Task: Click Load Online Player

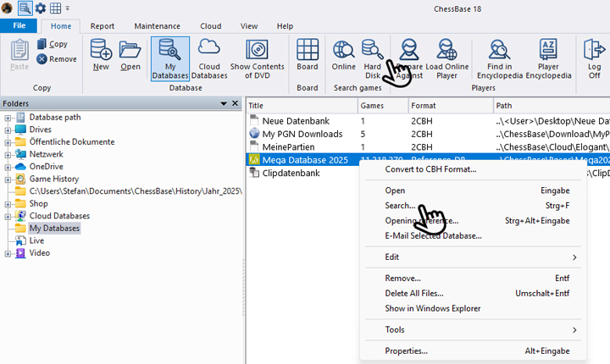Action: point(447,58)
